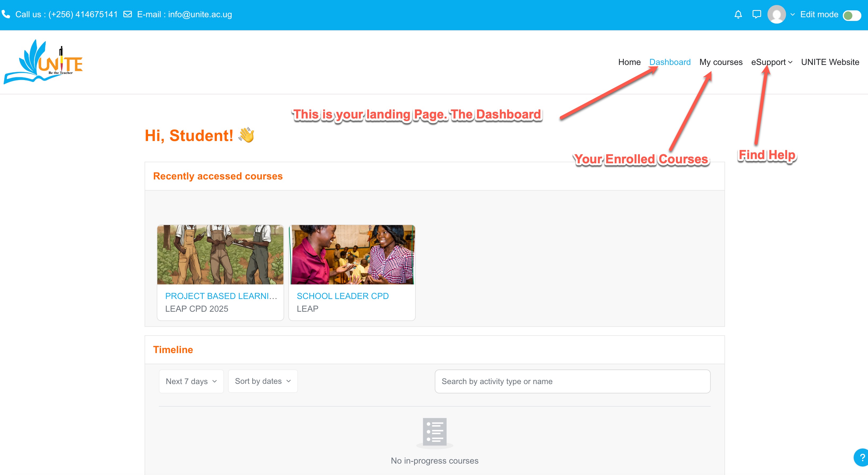
Task: Open My courses in the navigation
Action: click(x=721, y=62)
